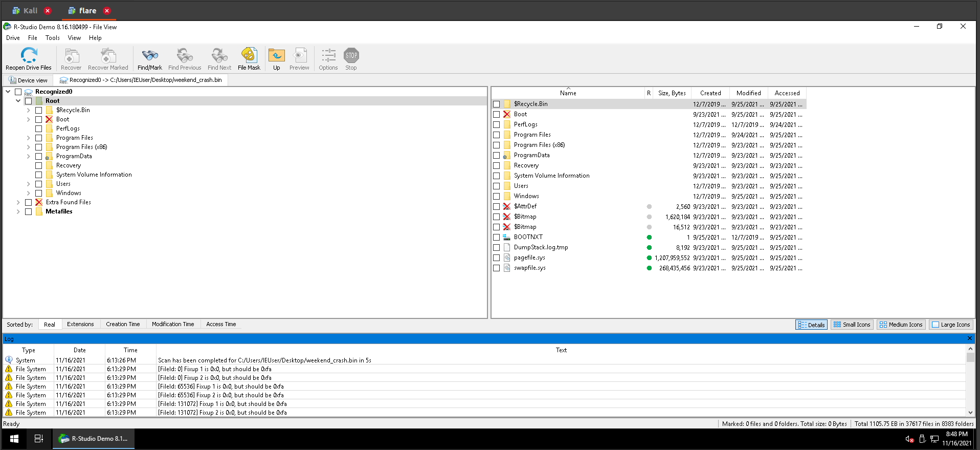Mark the Metafiles checkbox in tree
This screenshot has height=450, width=980.
point(29,211)
